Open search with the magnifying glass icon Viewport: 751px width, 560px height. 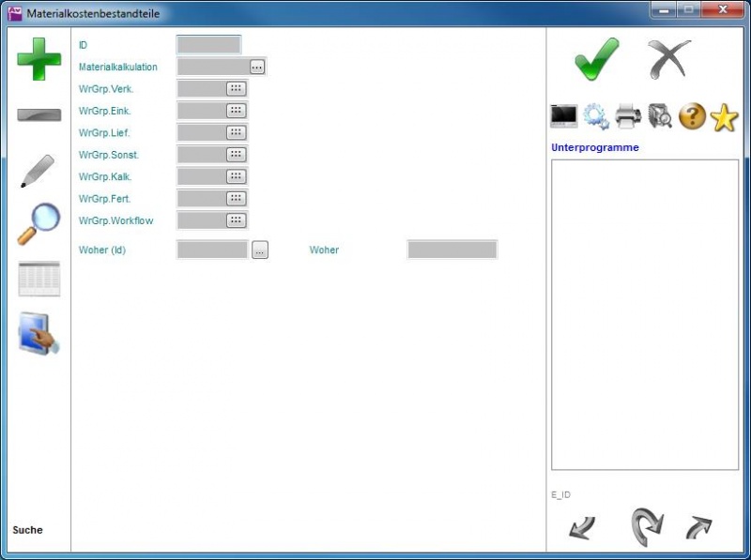(x=38, y=224)
